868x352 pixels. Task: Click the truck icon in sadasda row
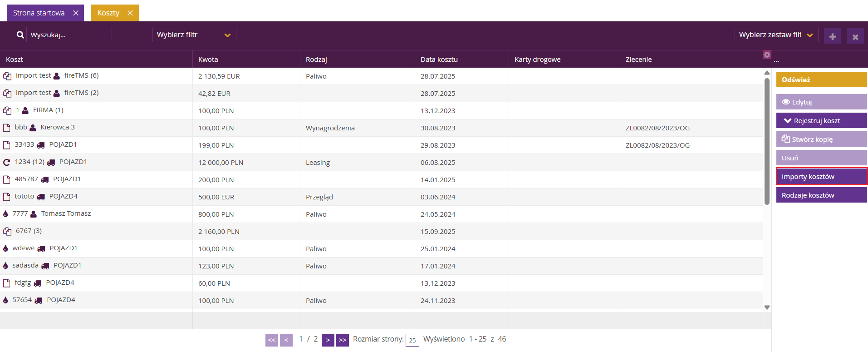pyautogui.click(x=45, y=266)
